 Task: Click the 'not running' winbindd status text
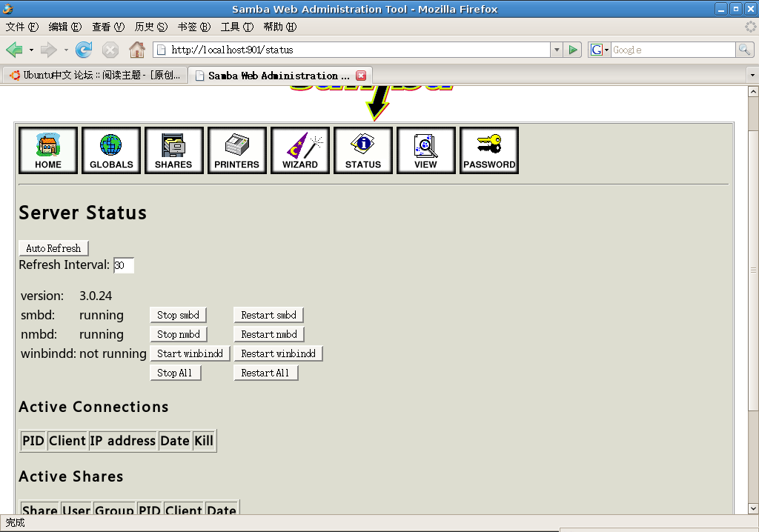coord(113,354)
